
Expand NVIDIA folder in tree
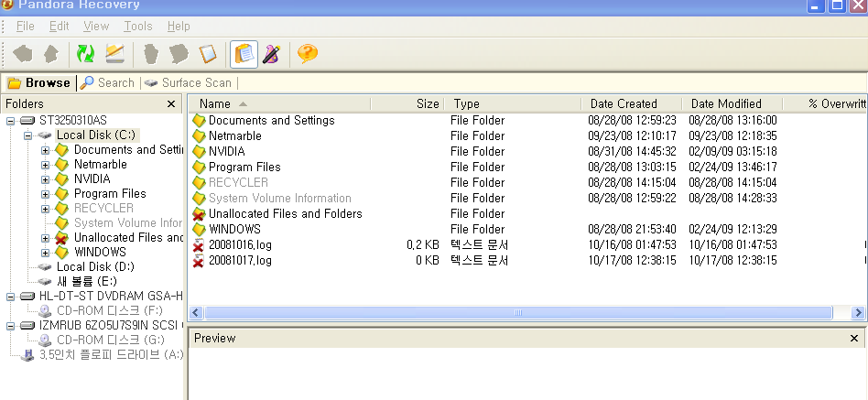46,179
